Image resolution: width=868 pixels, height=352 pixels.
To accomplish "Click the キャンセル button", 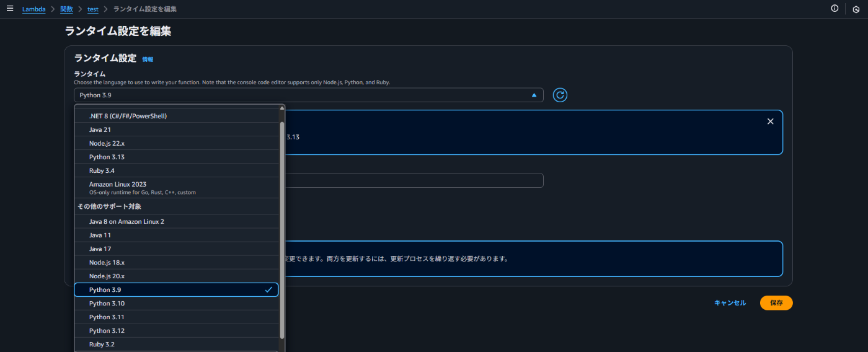I will (730, 302).
